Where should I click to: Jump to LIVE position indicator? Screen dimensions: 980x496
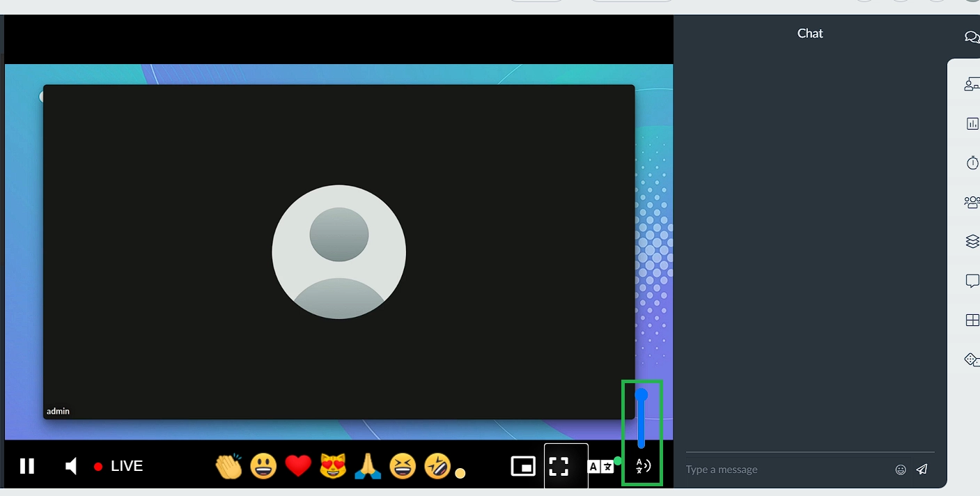[x=118, y=466]
